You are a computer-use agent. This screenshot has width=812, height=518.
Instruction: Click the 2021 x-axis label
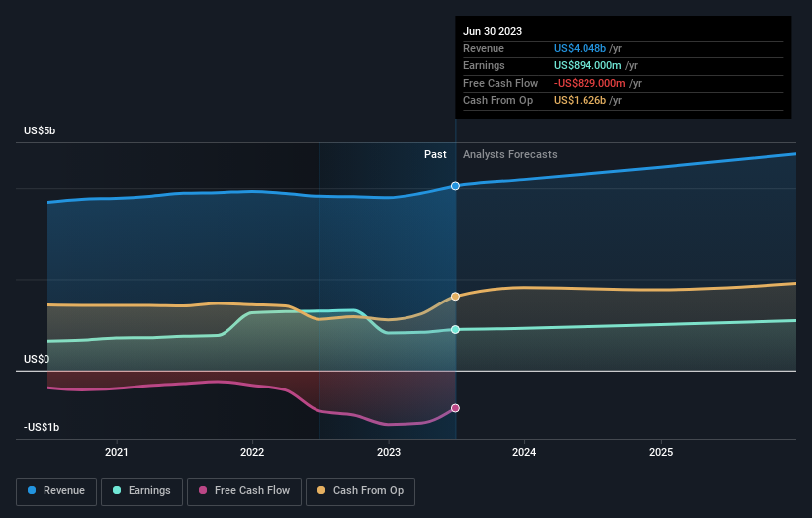click(117, 453)
